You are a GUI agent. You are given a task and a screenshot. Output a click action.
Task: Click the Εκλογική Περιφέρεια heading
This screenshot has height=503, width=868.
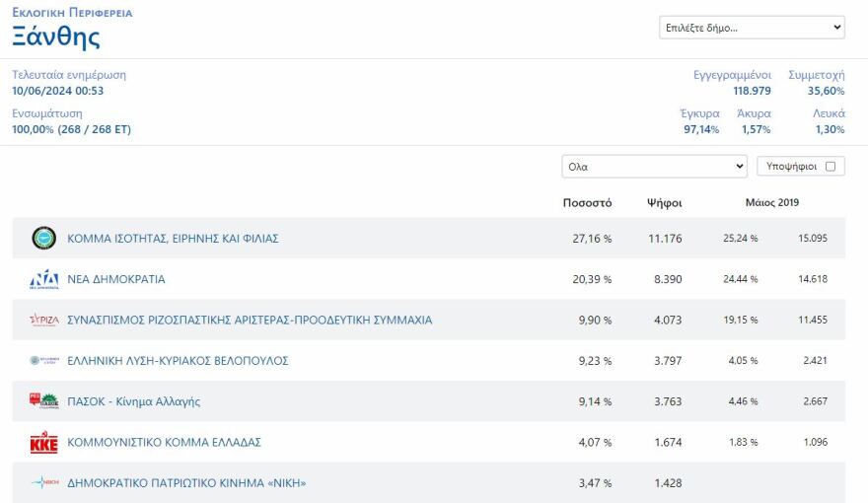[72, 13]
